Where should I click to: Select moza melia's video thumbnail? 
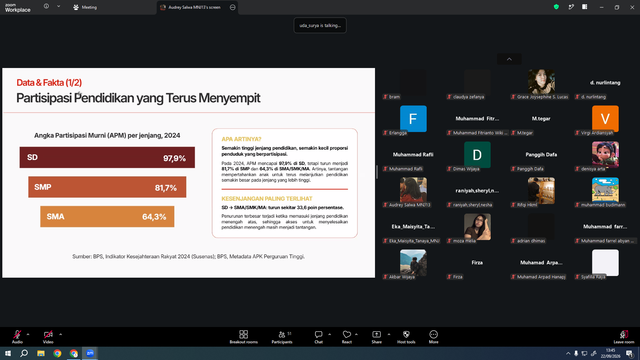pos(477,227)
